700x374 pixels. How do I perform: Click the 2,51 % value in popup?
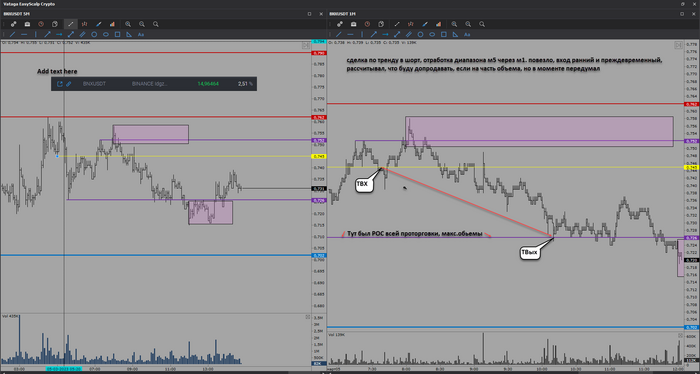pos(245,83)
